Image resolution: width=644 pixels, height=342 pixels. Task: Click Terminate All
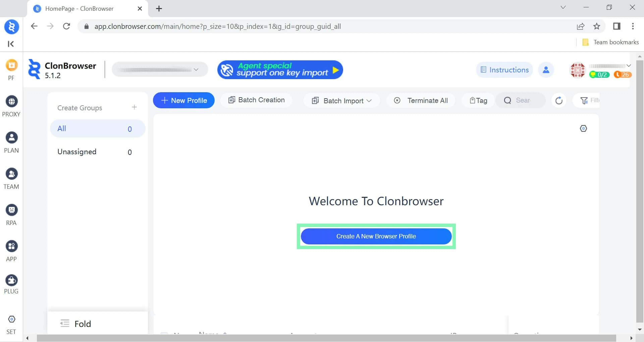[x=420, y=100]
